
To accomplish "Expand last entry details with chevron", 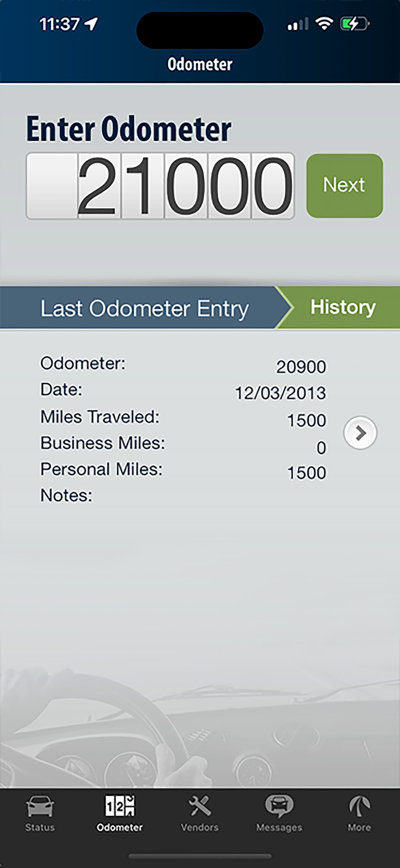I will point(360,433).
